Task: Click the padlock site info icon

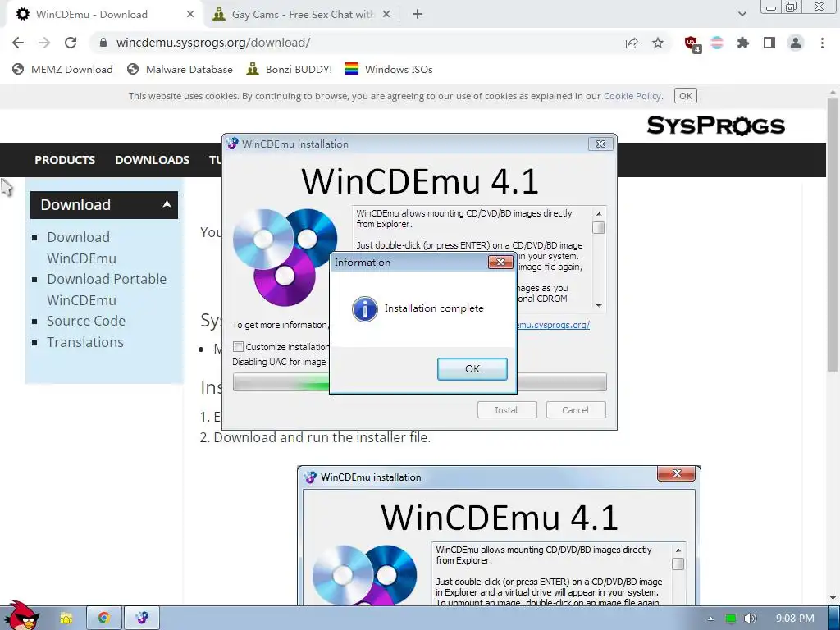Action: [x=103, y=43]
